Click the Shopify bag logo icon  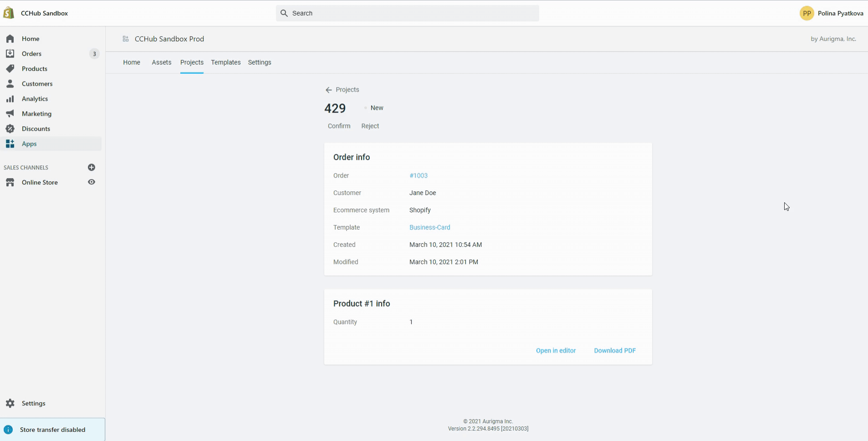point(9,13)
